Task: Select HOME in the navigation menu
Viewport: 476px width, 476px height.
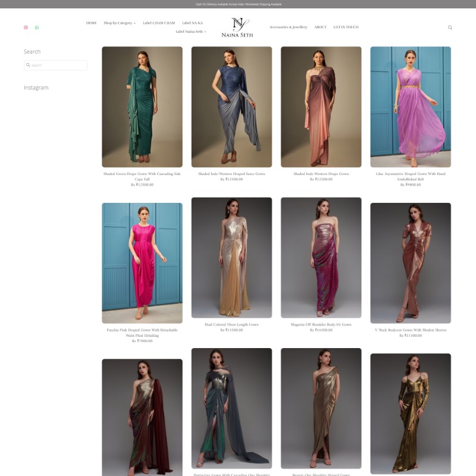Action: [x=90, y=24]
